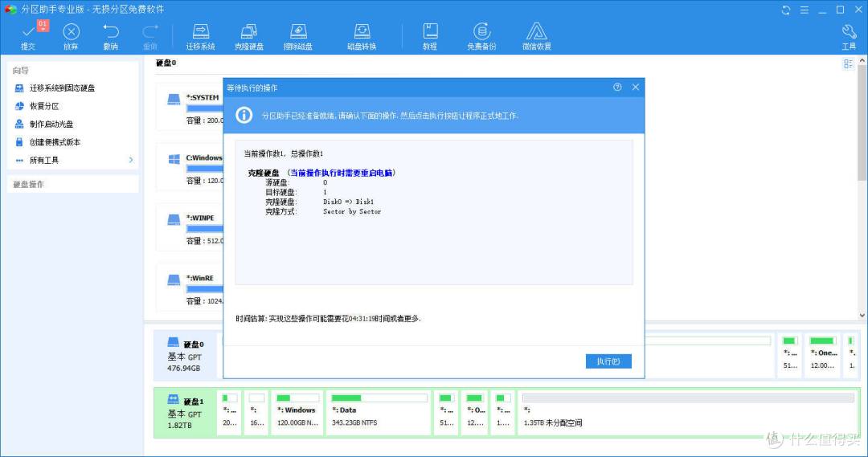Viewport: 868px width, 457px height.
Task: Open the 工具 (Tools) wrench icon
Action: (x=849, y=36)
